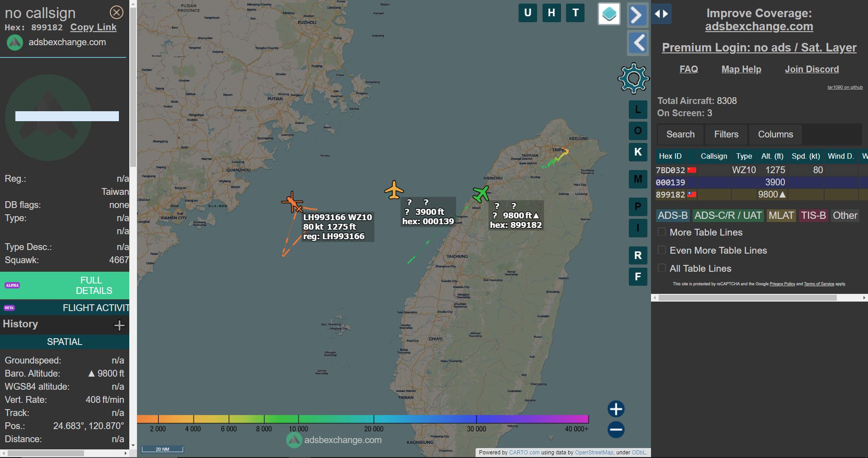
Task: Select the green aircraft hex 899182
Action: [481, 194]
